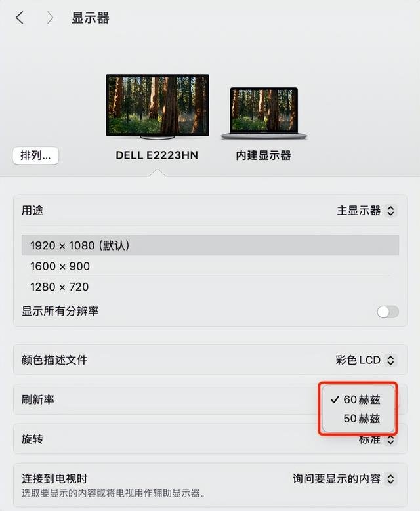Open the 颜色描述文件 彩色 LCD dropdown
The width and height of the screenshot is (420, 511).
click(x=366, y=360)
